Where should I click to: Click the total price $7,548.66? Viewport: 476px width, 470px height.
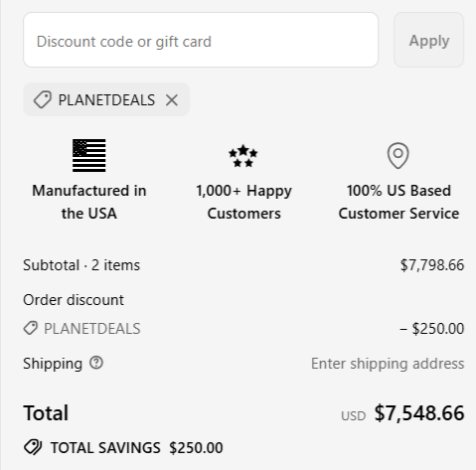pos(419,413)
